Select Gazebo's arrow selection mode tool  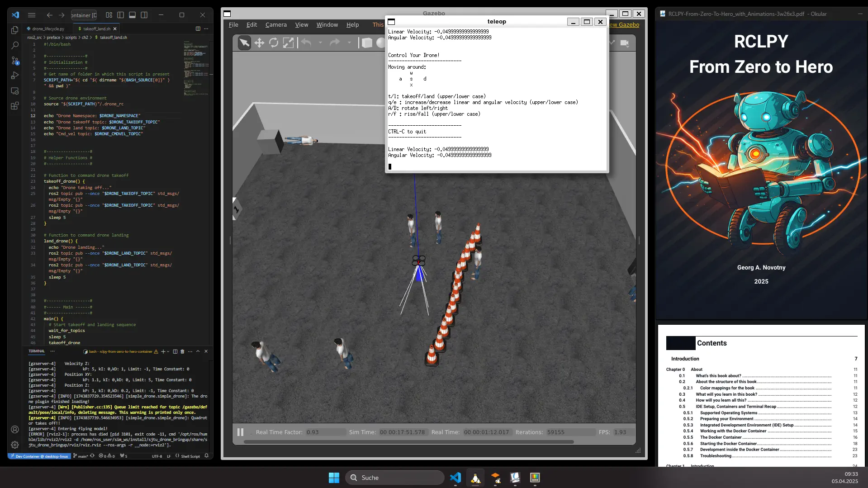tap(244, 43)
